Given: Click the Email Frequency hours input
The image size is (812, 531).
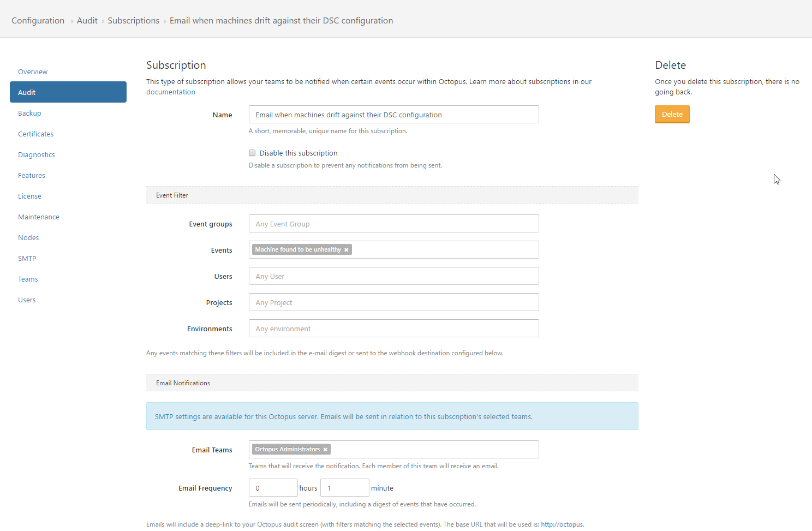Looking at the screenshot, I should point(273,488).
